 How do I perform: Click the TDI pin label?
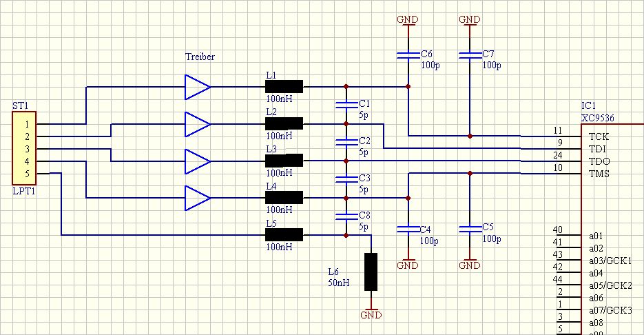coord(598,149)
